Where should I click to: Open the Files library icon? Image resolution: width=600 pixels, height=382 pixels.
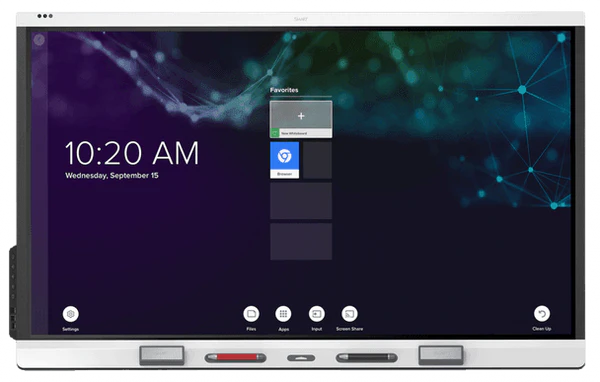251,314
